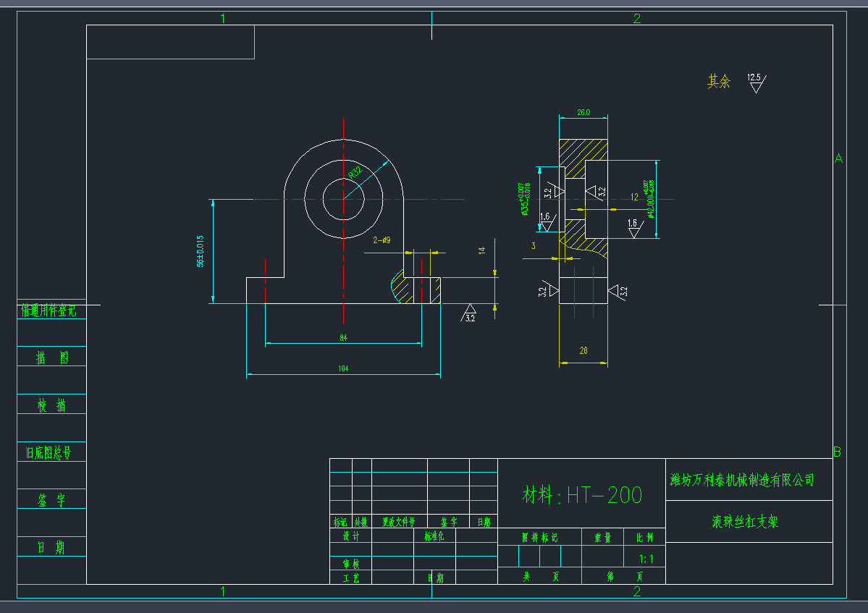Select the scale value 1:1
868x613 pixels.
point(646,559)
